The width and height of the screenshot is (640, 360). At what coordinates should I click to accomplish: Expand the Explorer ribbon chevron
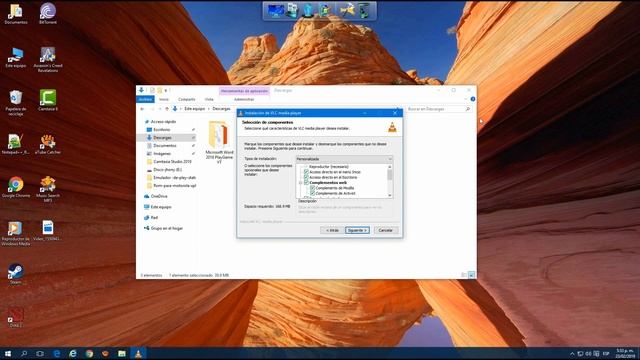coord(466,99)
